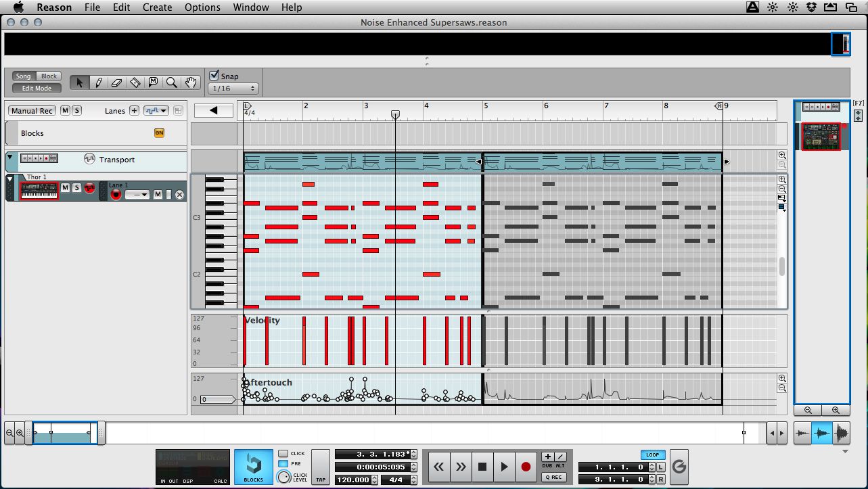Zoom out the Aftertouch lane
Image resolution: width=868 pixels, height=489 pixels.
coord(782,388)
